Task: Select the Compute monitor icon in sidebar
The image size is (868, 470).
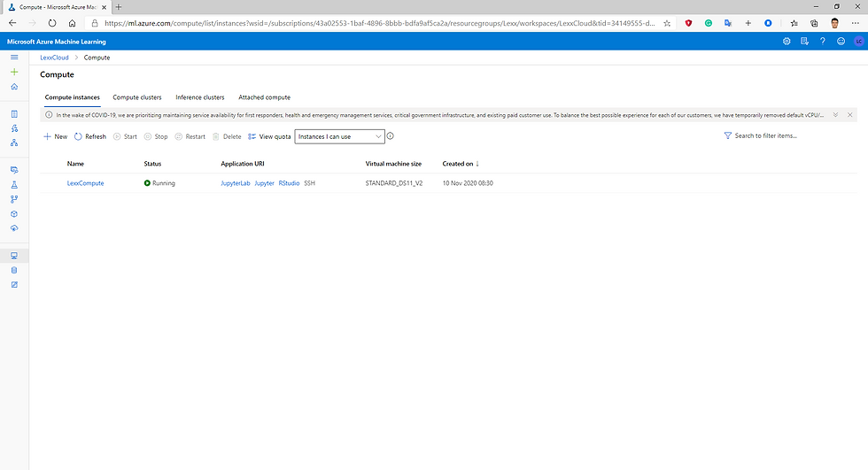Action: coord(14,256)
